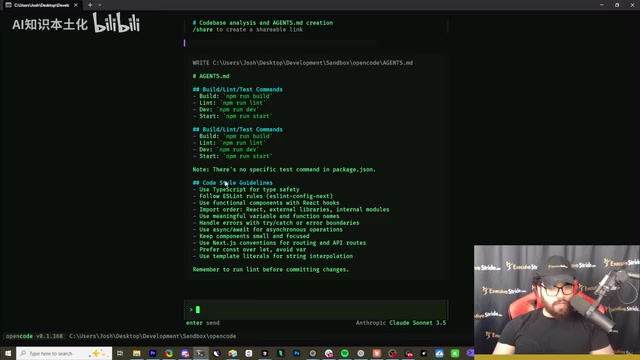Click the WRITE AGENTS.md file path line
The image size is (640, 360).
[302, 63]
